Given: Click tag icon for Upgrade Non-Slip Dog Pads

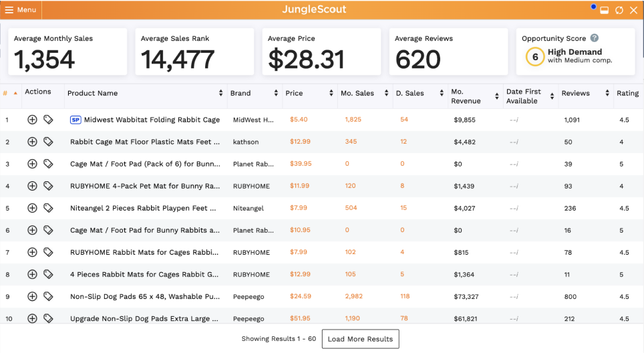Looking at the screenshot, I should pyautogui.click(x=48, y=318).
